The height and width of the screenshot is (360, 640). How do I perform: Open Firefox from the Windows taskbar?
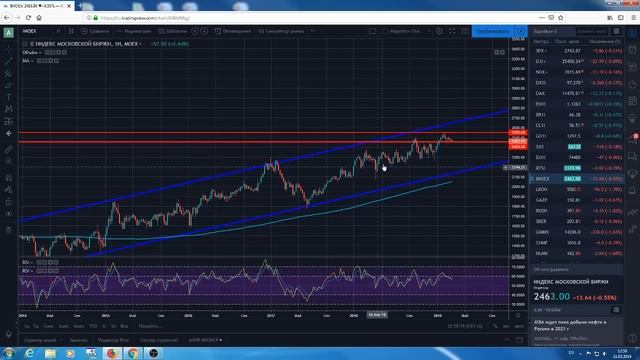pyautogui.click(x=111, y=353)
